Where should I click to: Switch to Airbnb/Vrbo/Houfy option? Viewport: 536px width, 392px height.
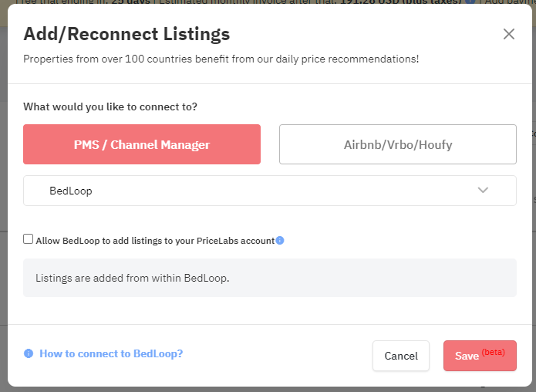(397, 144)
